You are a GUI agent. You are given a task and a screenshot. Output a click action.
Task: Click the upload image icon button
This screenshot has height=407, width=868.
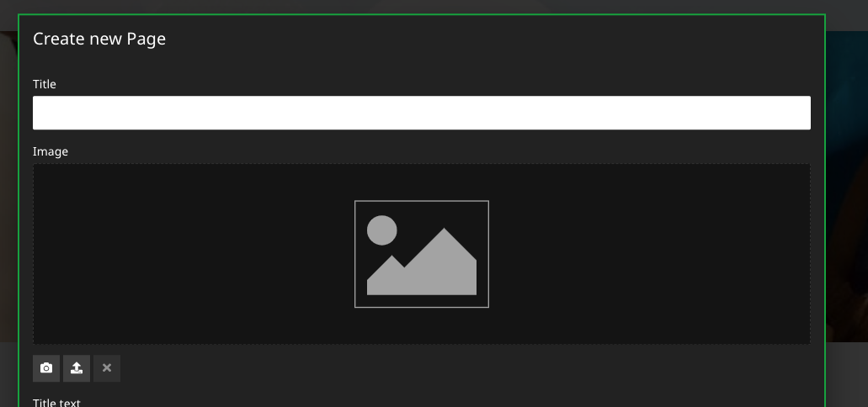pyautogui.click(x=77, y=368)
